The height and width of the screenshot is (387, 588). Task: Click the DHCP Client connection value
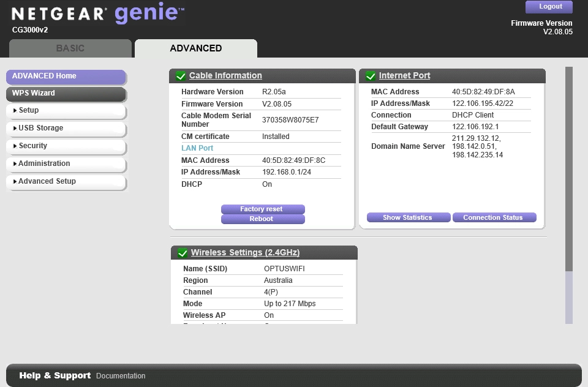tap(472, 115)
